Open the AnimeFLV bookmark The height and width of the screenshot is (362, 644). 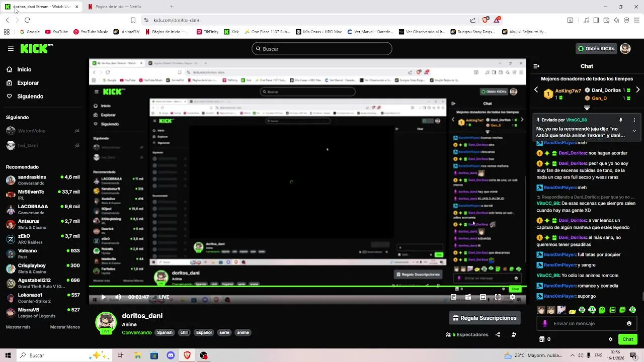tap(126, 32)
